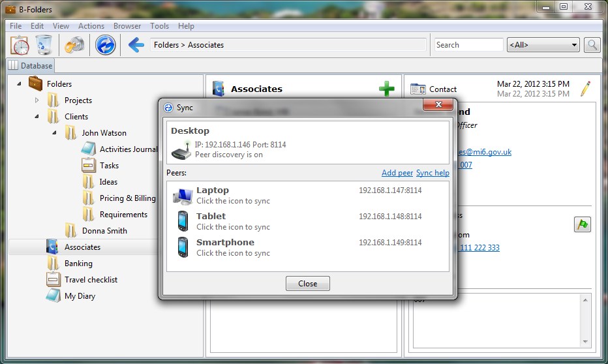Click the Associates contacts book icon in tree
Screen dimensions: 608x364
point(52,247)
